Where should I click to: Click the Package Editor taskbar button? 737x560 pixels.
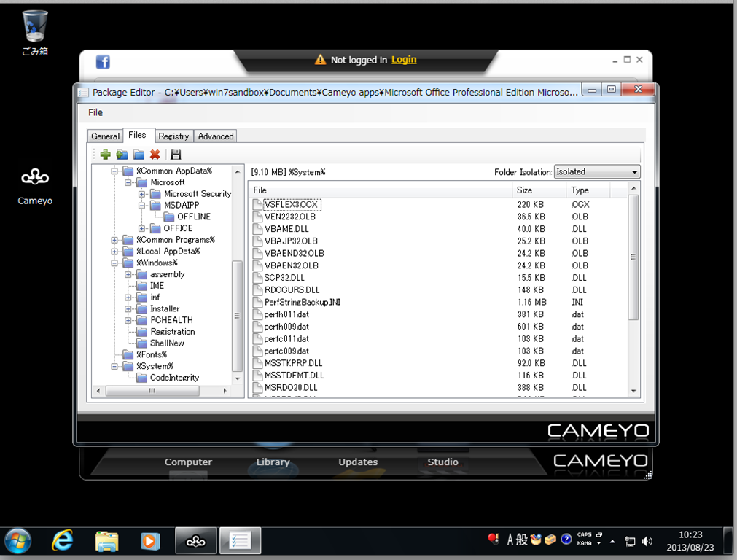[240, 541]
